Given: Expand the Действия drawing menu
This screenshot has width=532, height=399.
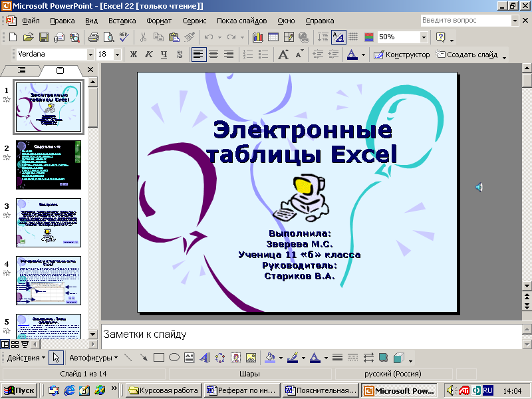Looking at the screenshot, I should point(26,358).
